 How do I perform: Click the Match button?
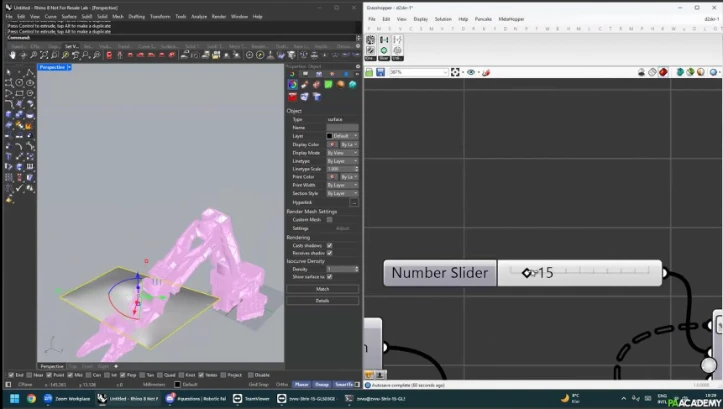[322, 289]
